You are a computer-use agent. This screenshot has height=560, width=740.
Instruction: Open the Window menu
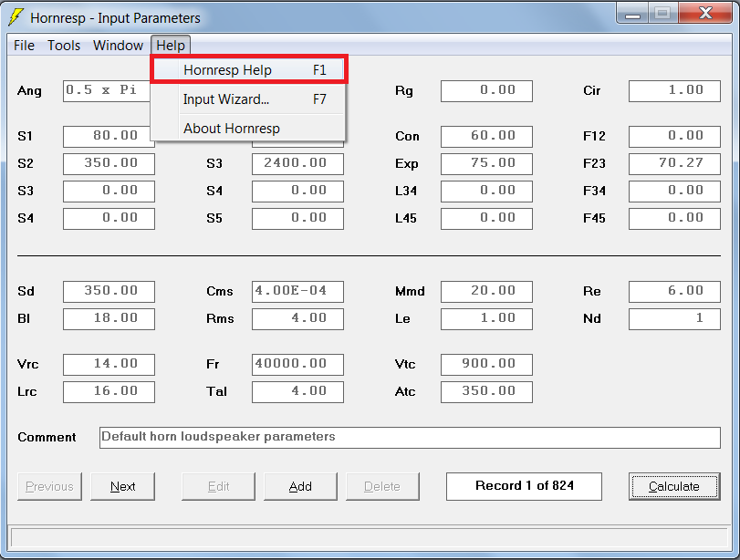[118, 46]
